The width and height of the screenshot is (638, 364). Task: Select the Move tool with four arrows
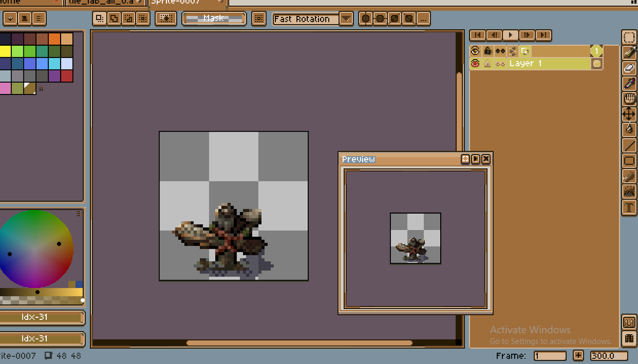[629, 114]
